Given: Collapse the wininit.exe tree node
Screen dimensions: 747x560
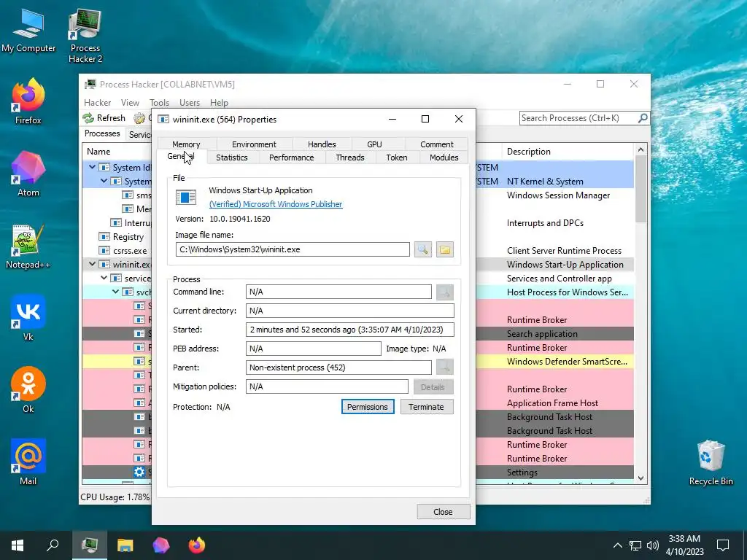Looking at the screenshot, I should (93, 264).
